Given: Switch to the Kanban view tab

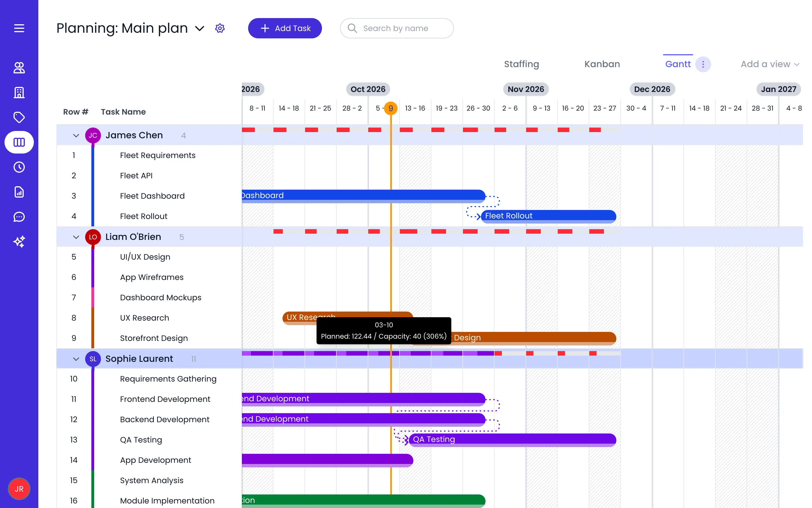Looking at the screenshot, I should coord(602,64).
